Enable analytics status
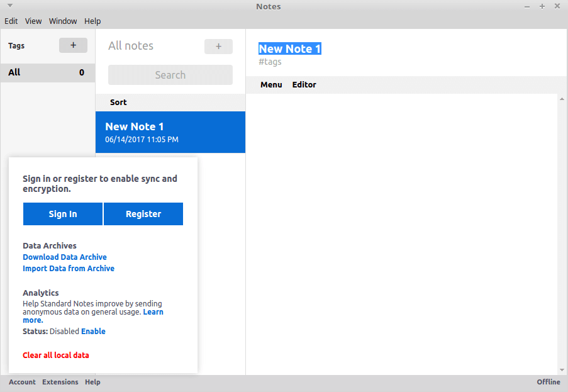This screenshot has width=568, height=392. [x=93, y=331]
